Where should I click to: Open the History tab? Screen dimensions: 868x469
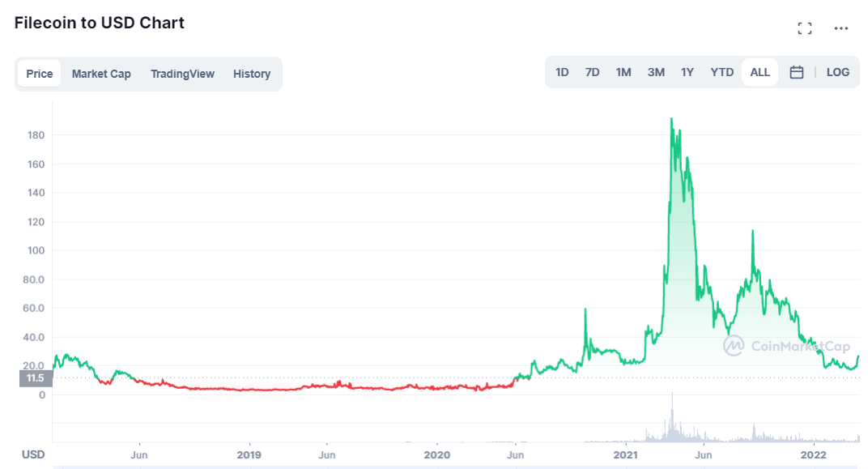252,74
